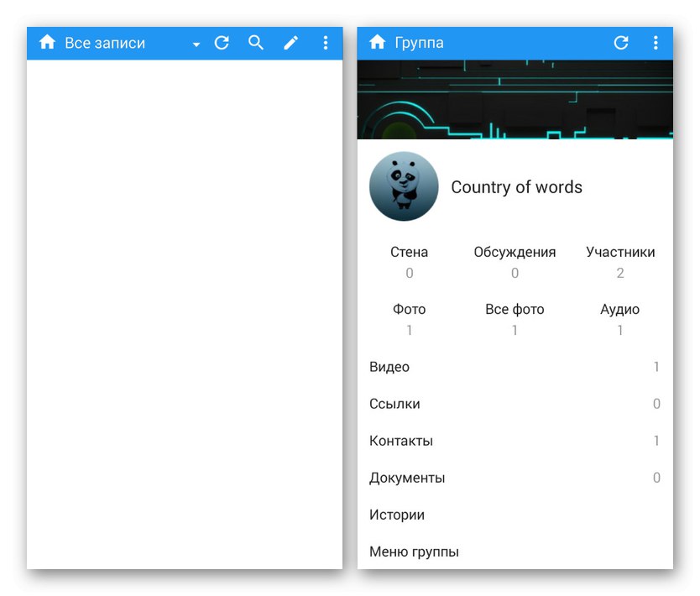The width and height of the screenshot is (700, 596).
Task: Tap home icon in Все записи screen
Action: [x=47, y=43]
